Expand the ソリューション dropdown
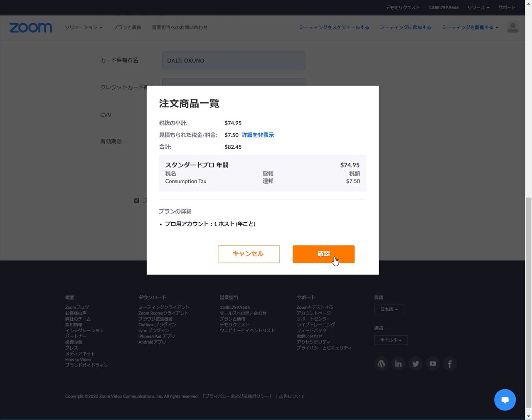532x420 pixels. [84, 27]
